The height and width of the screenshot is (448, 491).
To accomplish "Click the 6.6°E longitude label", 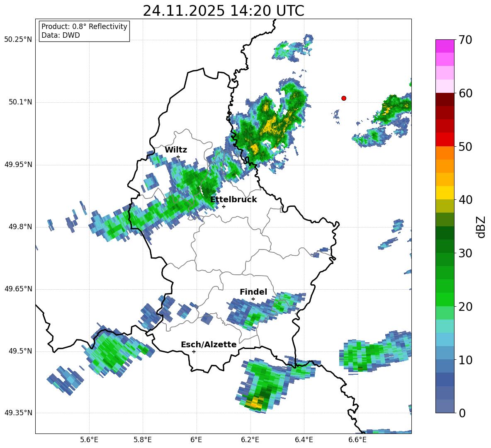I will pos(357,440).
